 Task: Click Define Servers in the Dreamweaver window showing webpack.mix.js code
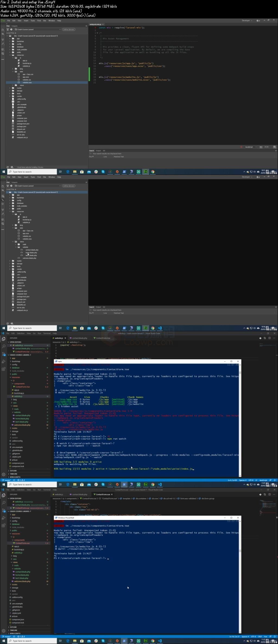coord(69,29)
